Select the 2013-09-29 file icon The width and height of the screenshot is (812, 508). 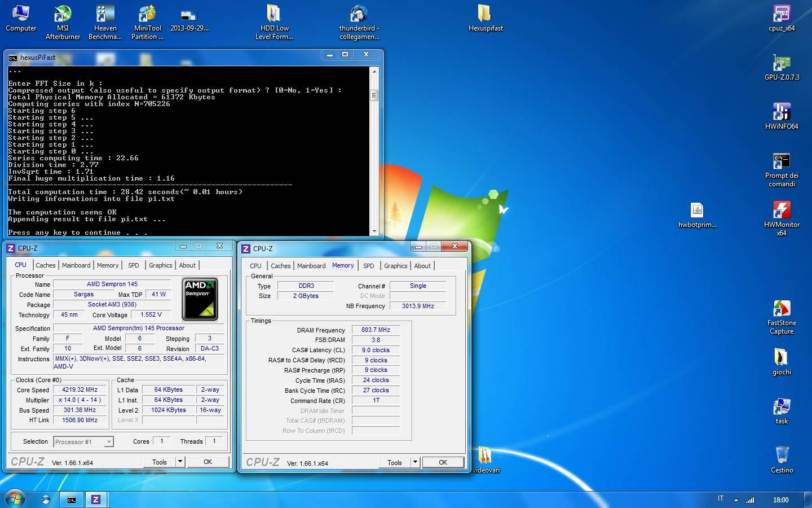(189, 19)
